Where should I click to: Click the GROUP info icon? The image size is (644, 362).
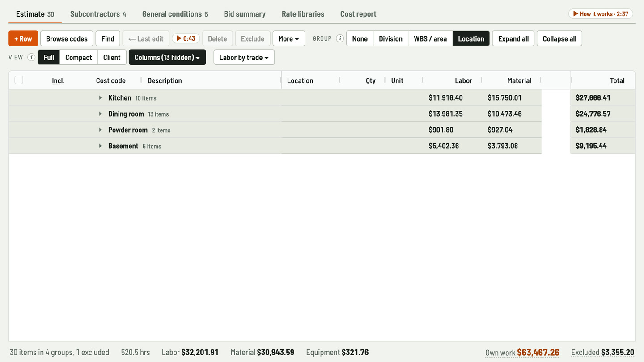[340, 38]
